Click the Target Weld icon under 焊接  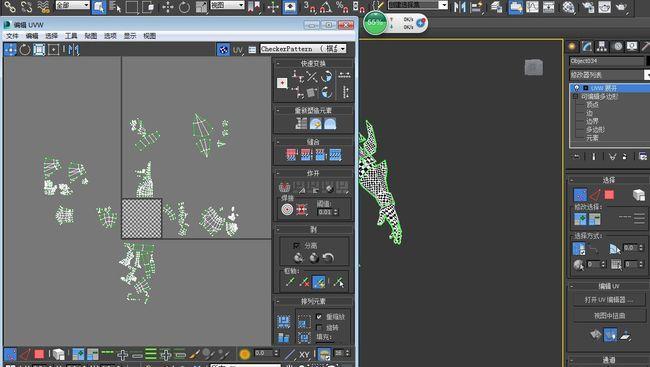pos(287,210)
